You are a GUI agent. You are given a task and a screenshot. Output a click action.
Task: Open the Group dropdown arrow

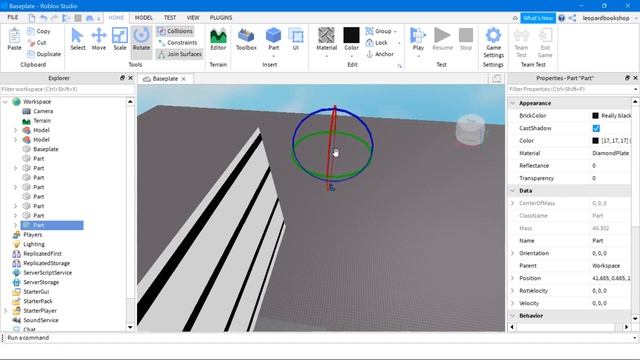[395, 31]
